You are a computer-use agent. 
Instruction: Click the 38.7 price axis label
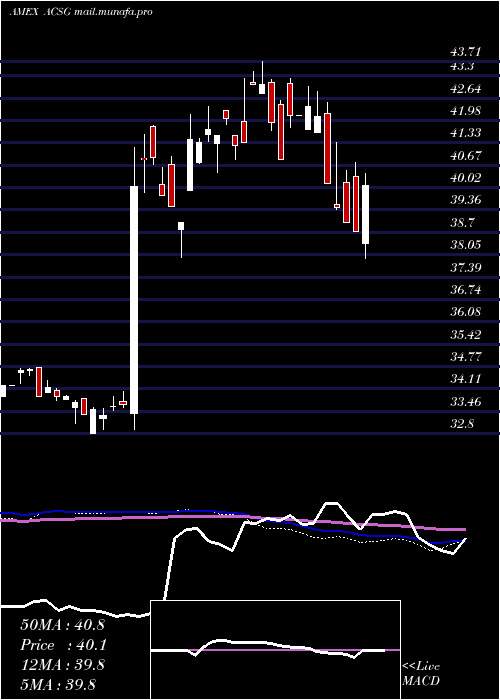(462, 222)
